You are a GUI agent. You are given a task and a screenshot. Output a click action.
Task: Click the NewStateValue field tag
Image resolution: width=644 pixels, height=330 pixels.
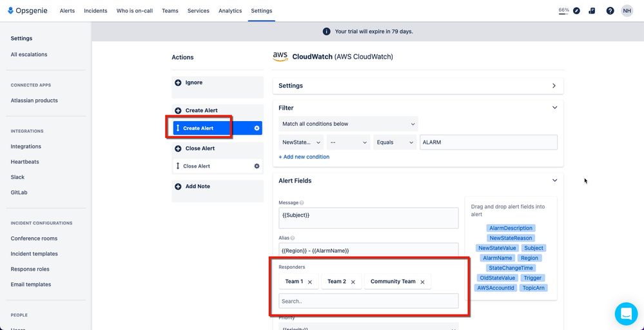[x=497, y=248]
